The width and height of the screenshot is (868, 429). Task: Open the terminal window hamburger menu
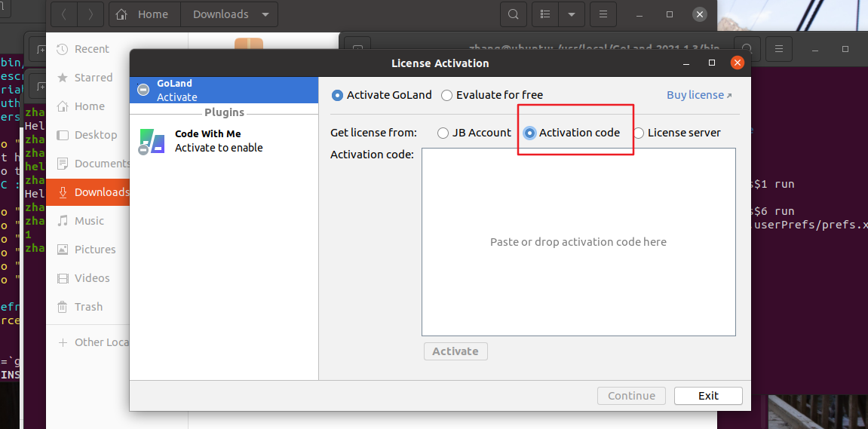[x=778, y=49]
